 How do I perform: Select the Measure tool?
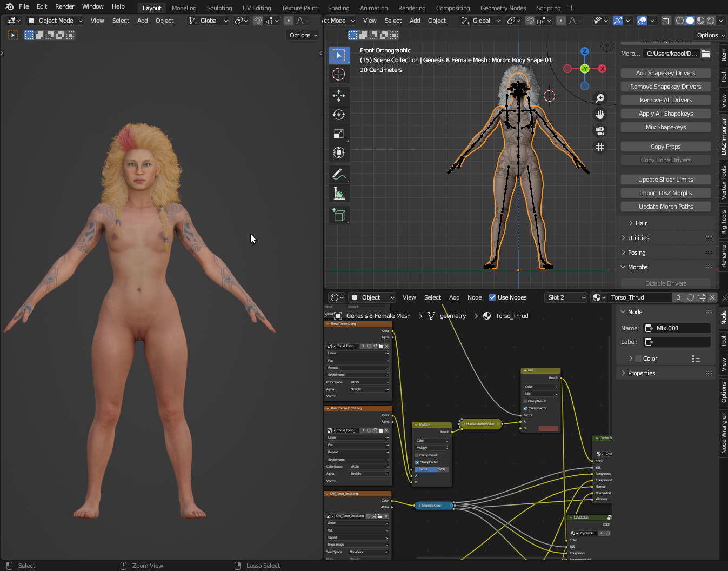[339, 193]
